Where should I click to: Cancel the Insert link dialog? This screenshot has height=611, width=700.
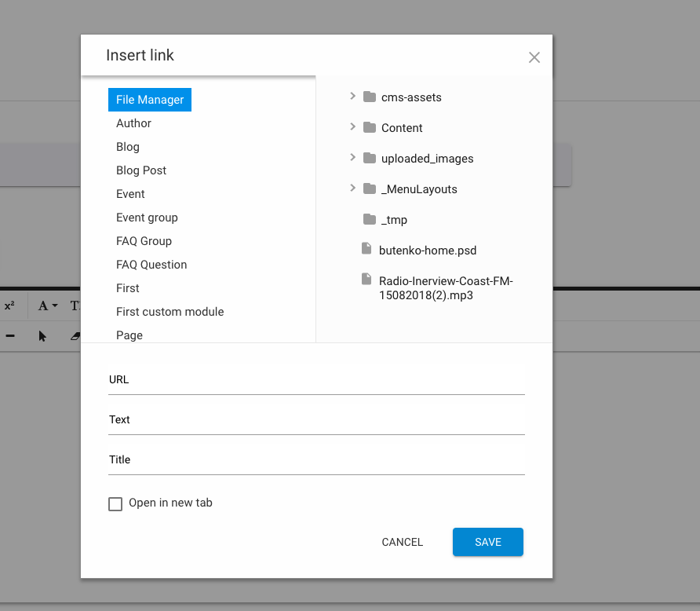tap(402, 542)
